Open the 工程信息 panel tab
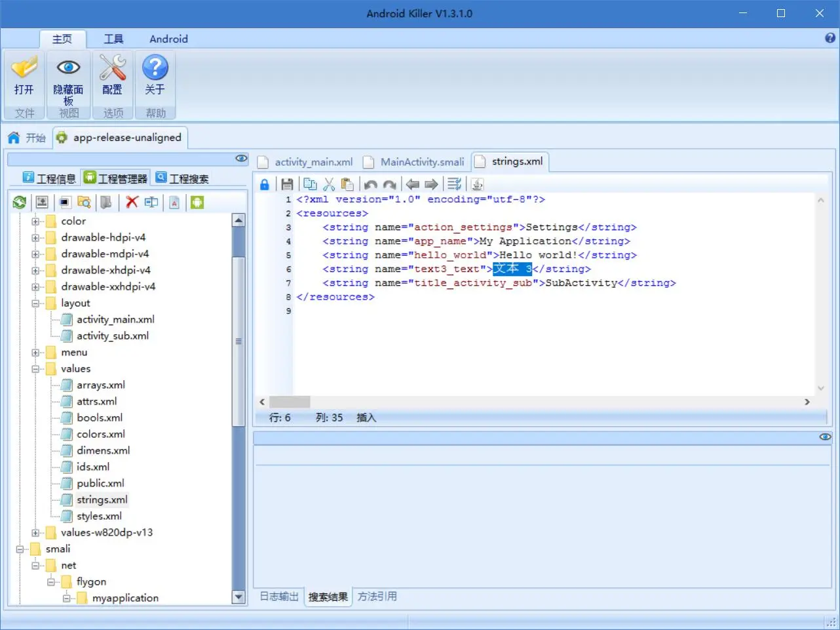 pos(49,178)
